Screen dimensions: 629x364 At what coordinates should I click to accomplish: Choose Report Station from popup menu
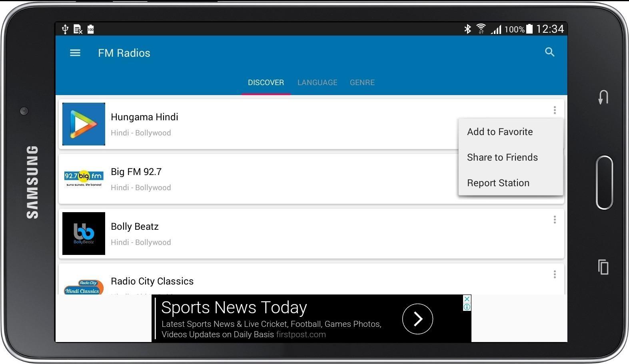(511, 183)
